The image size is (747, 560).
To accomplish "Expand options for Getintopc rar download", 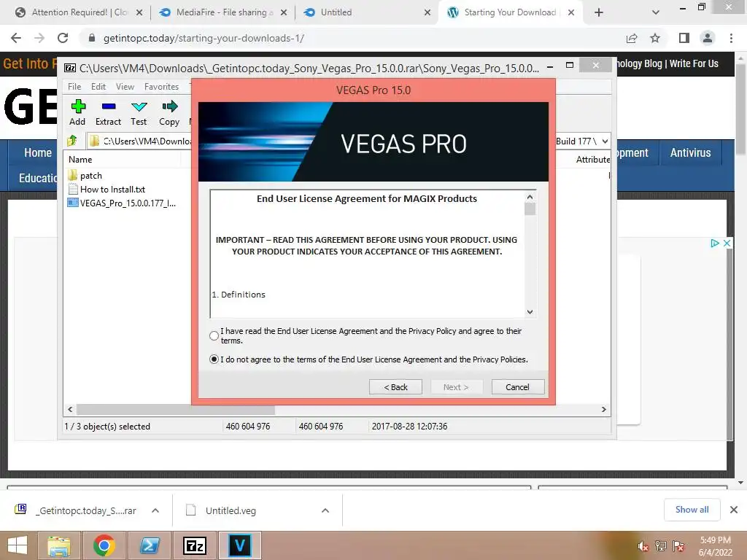I will (155, 510).
